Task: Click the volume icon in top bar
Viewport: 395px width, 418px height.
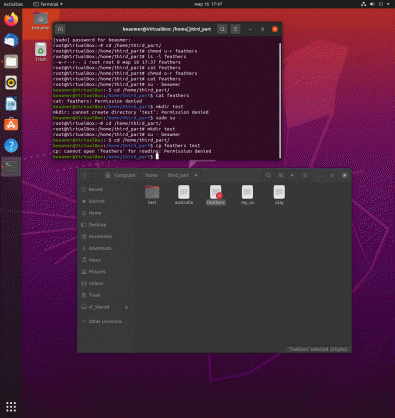Action: (372, 4)
